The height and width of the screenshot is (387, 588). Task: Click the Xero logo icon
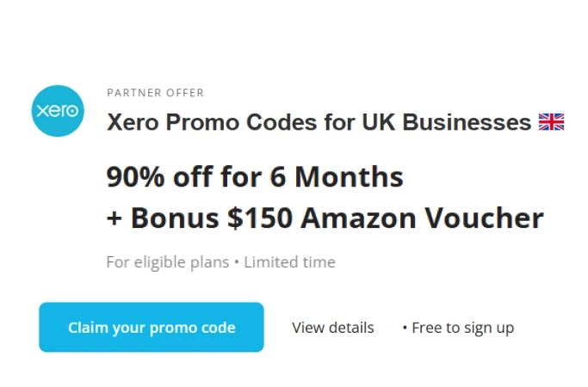pyautogui.click(x=58, y=111)
